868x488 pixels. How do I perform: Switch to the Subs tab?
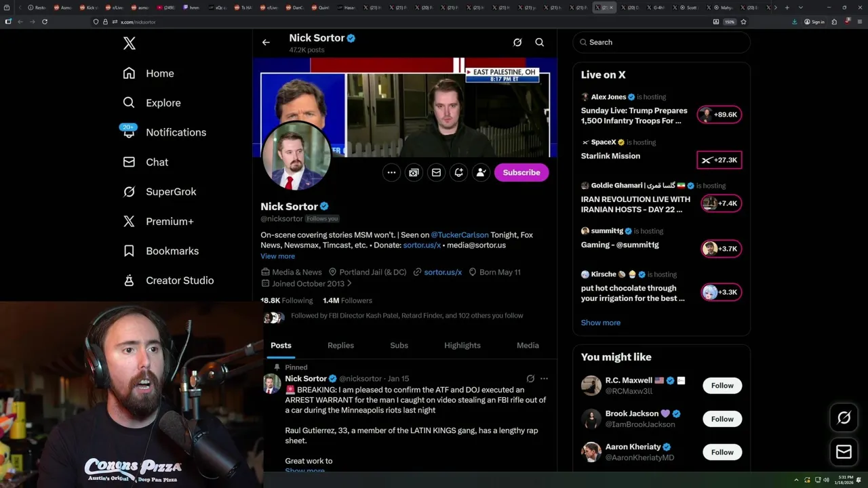click(x=399, y=346)
